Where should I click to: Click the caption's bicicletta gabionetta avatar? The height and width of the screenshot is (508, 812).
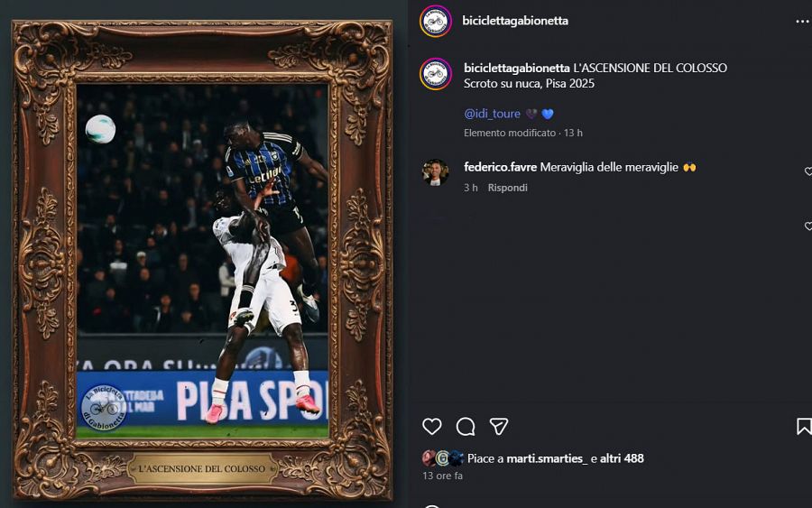click(x=436, y=73)
